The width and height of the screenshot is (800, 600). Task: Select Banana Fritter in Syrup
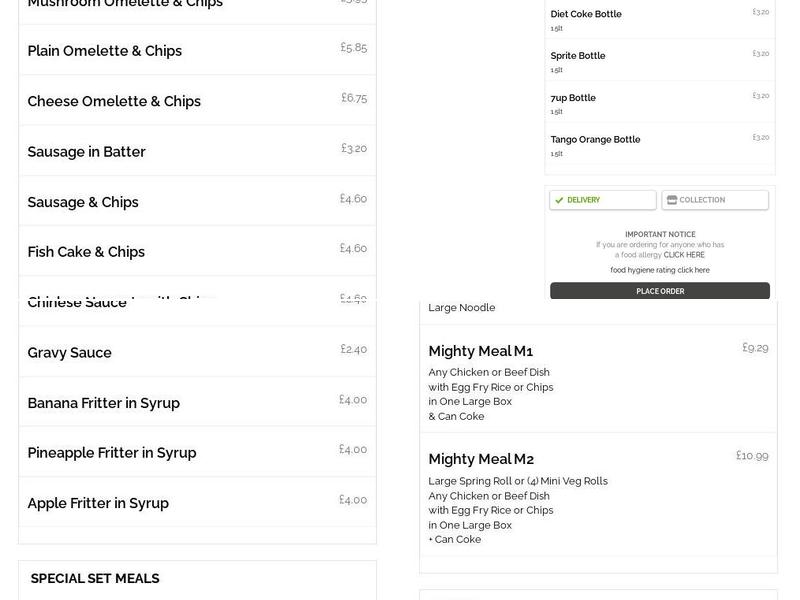tap(197, 402)
